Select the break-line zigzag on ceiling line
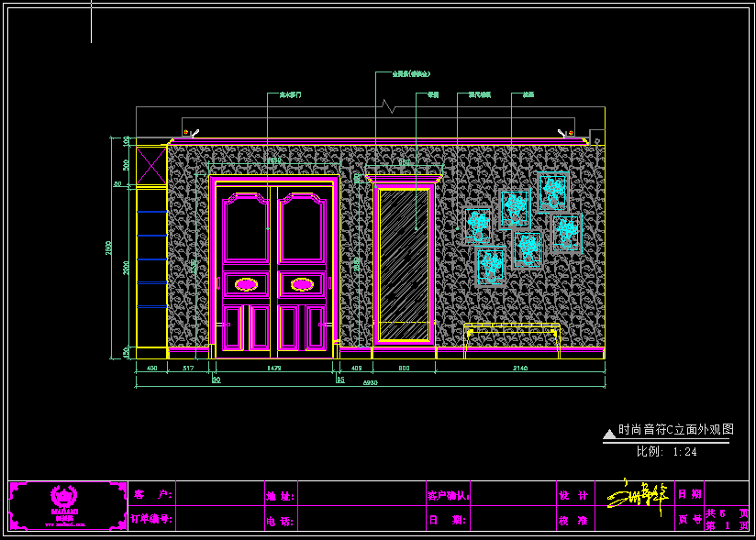The height and width of the screenshot is (540, 756). [x=388, y=106]
